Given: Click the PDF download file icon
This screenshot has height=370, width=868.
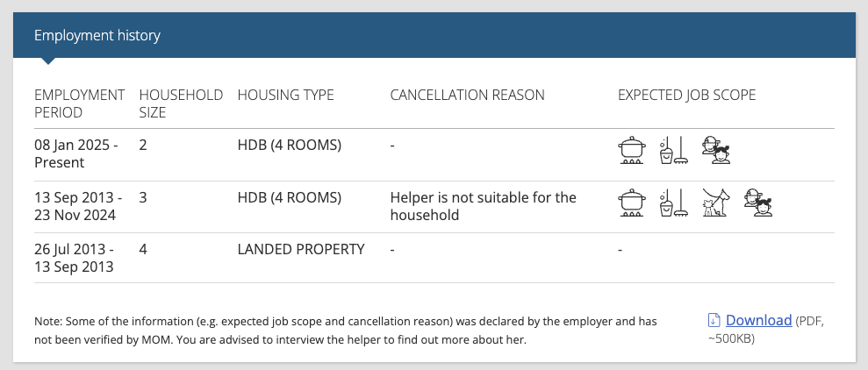Looking at the screenshot, I should coord(714,320).
